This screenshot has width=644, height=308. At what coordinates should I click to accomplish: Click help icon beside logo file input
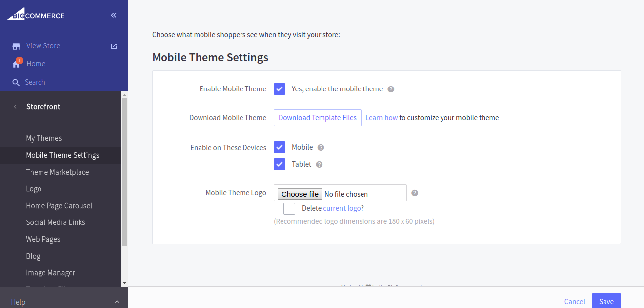point(415,193)
